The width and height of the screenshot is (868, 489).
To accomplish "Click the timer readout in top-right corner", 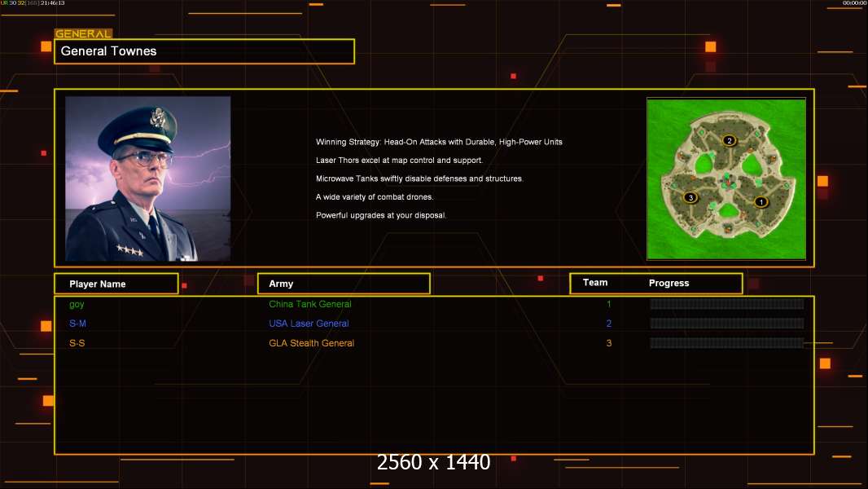I will coord(854,3).
